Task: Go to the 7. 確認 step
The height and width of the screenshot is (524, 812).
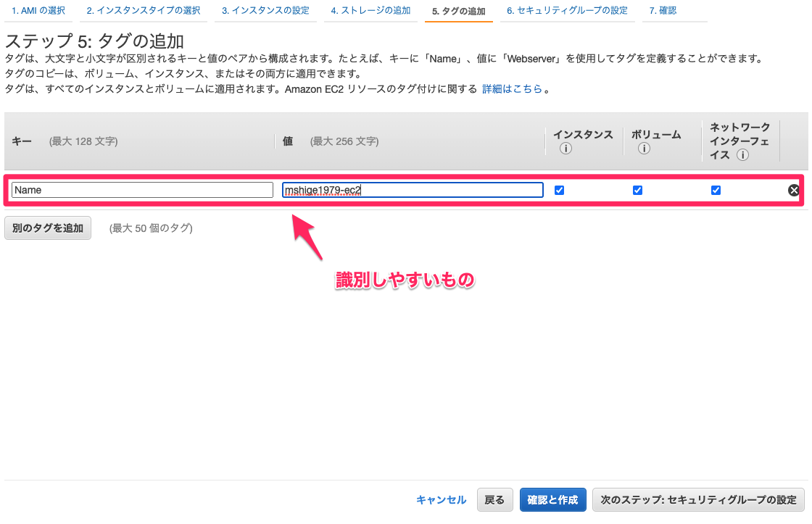Action: tap(663, 10)
